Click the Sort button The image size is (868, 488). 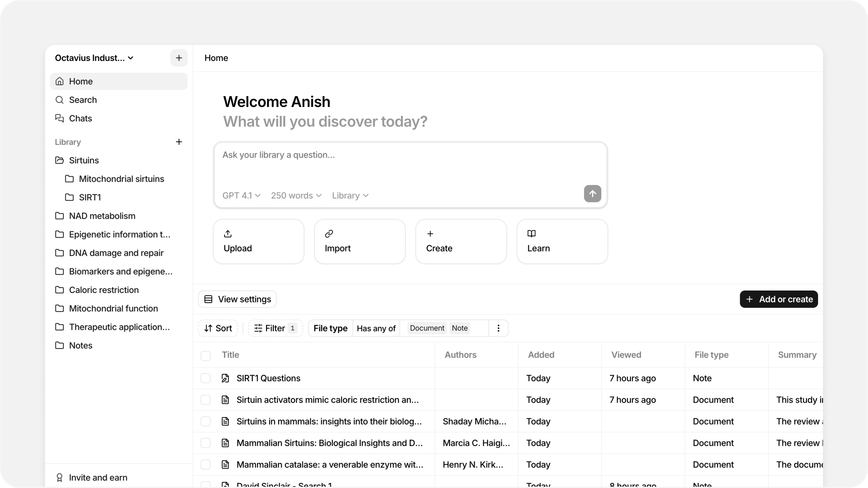[x=218, y=328]
